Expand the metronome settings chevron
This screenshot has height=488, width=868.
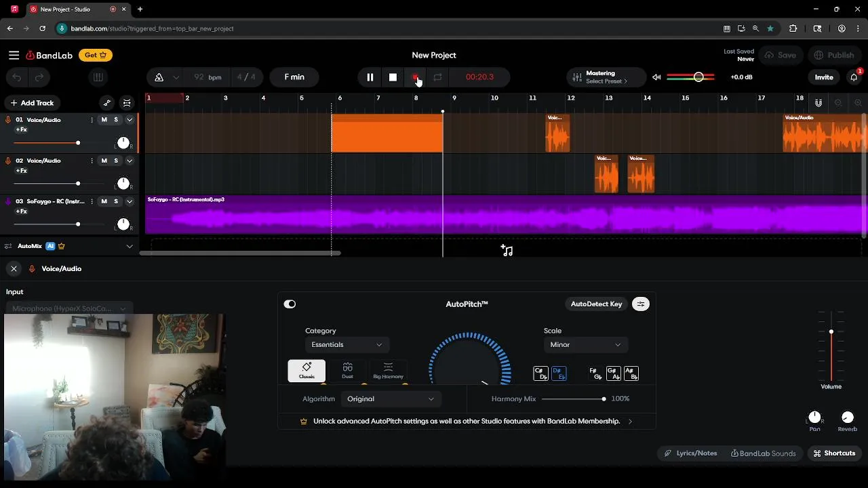(x=176, y=77)
